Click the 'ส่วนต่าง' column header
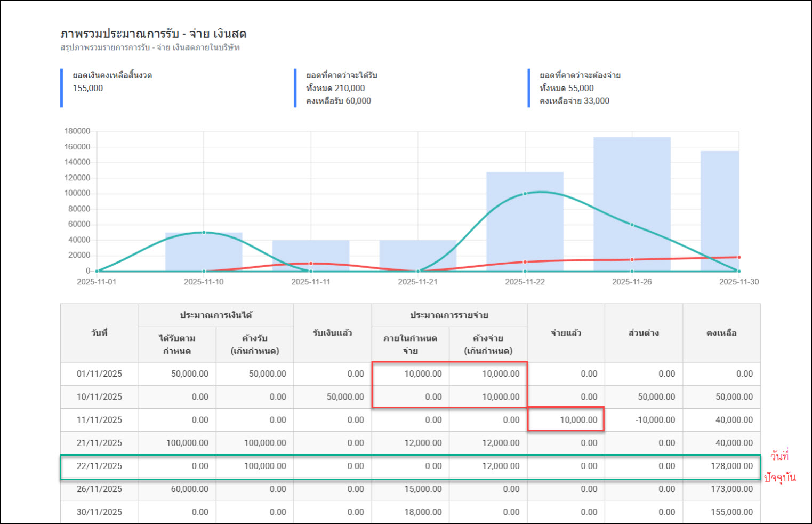 644,333
